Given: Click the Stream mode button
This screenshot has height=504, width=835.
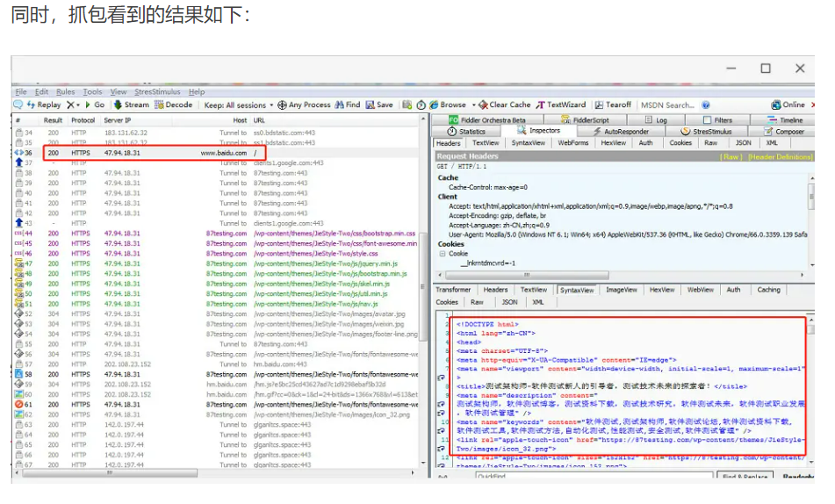Looking at the screenshot, I should (x=130, y=104).
